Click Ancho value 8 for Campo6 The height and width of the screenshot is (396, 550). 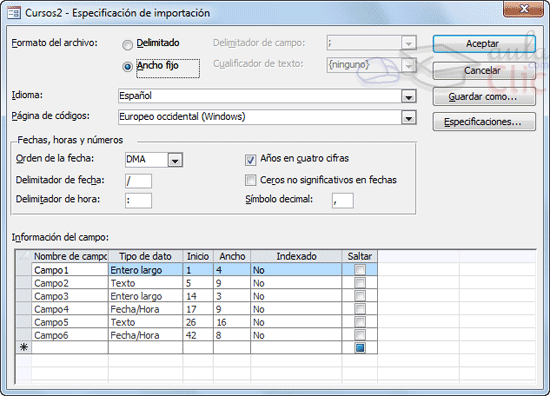(x=232, y=335)
